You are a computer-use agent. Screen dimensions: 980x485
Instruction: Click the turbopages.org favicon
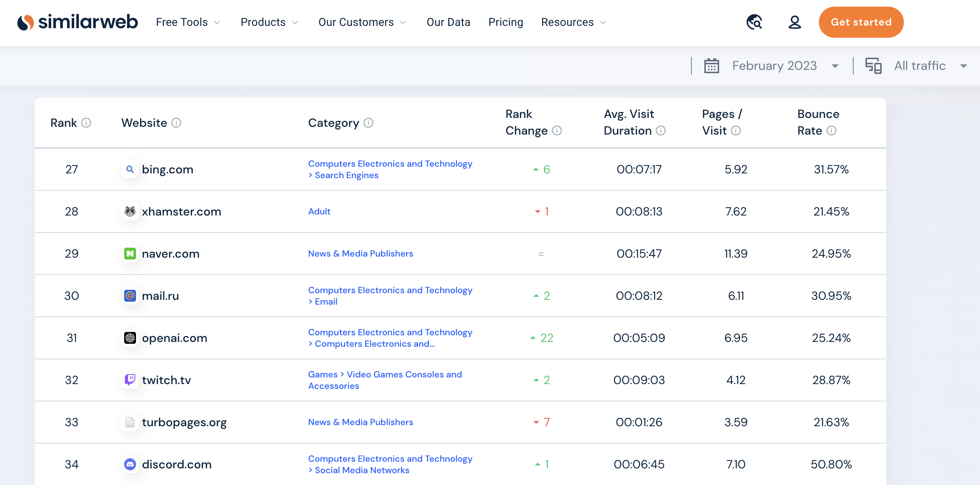(130, 422)
